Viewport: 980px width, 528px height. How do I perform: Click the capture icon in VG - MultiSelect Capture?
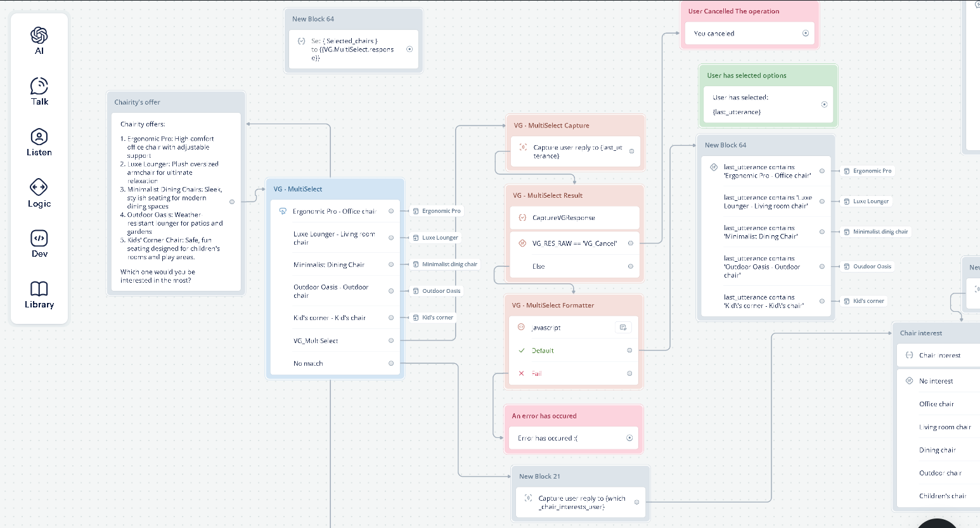click(x=523, y=147)
